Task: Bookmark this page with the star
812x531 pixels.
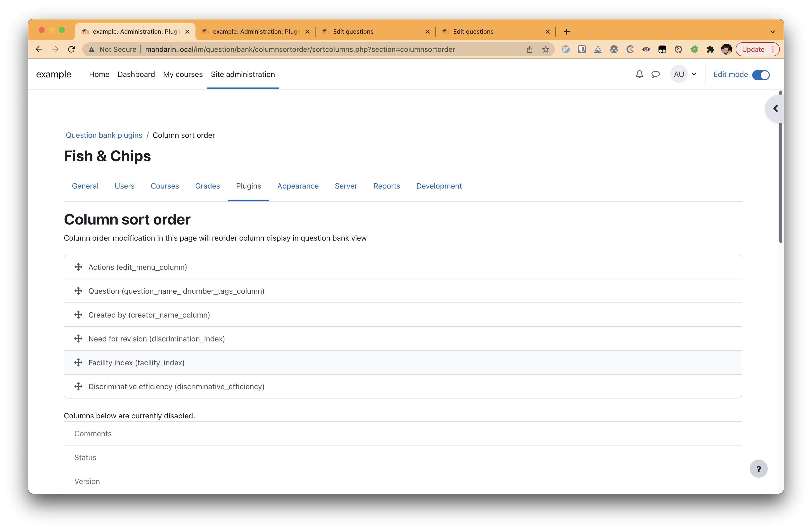Action: [x=545, y=49]
